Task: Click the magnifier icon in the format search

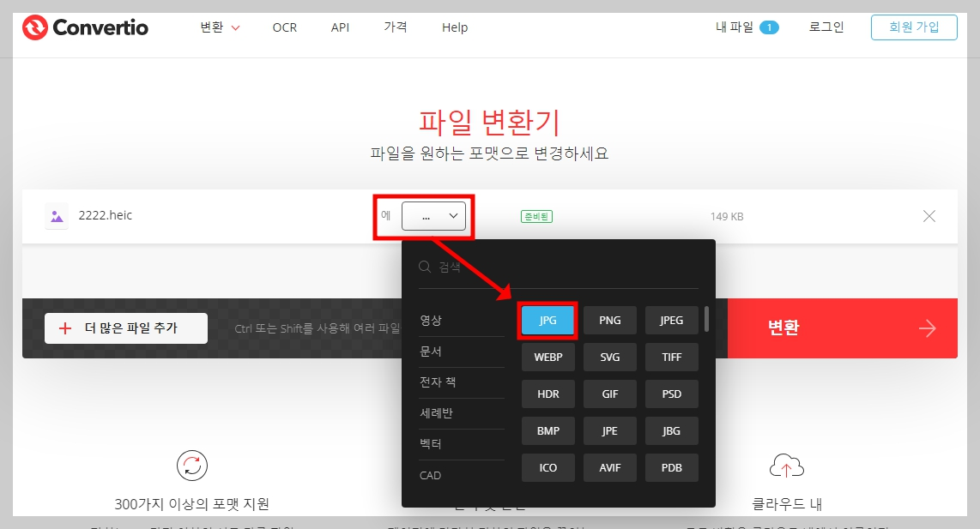Action: point(425,267)
